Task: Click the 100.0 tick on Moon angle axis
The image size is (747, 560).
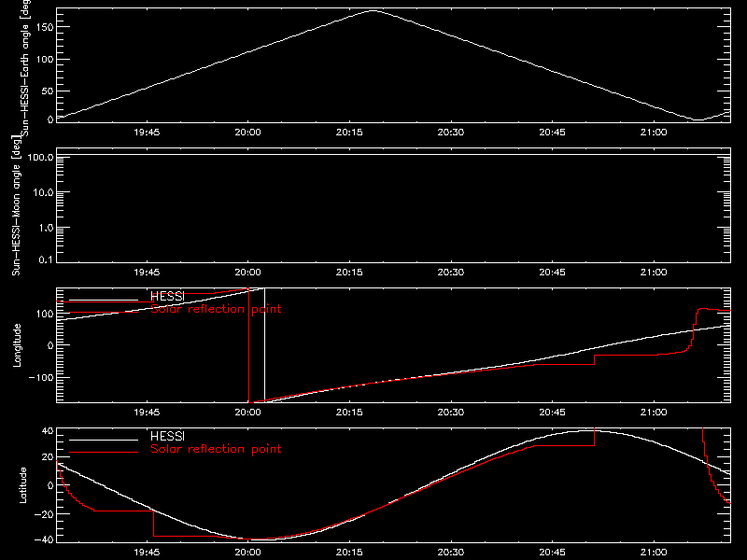Action: tap(40, 157)
